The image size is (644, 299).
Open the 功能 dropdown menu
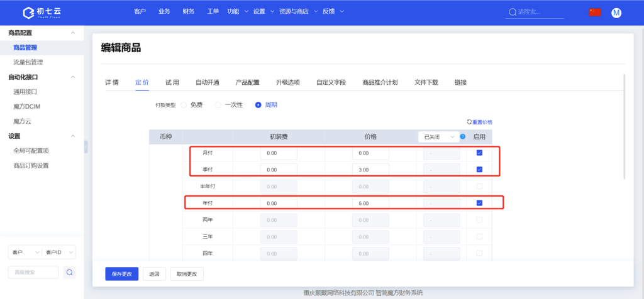click(238, 11)
